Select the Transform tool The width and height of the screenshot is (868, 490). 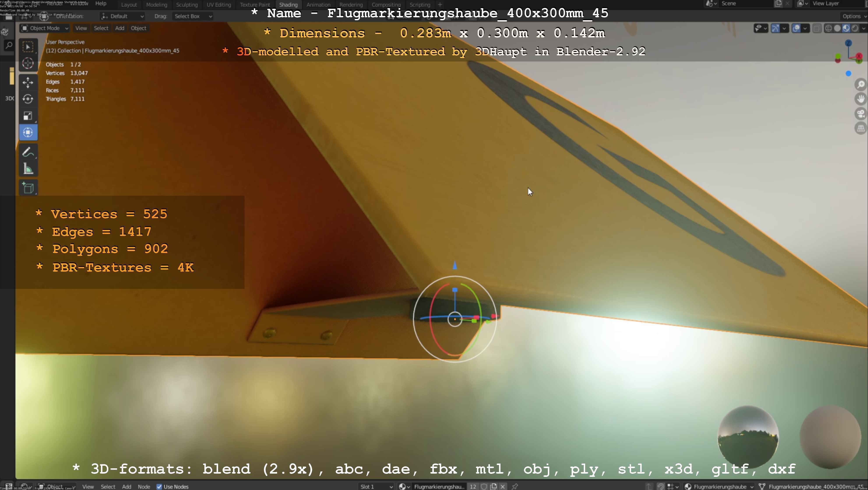pyautogui.click(x=28, y=132)
